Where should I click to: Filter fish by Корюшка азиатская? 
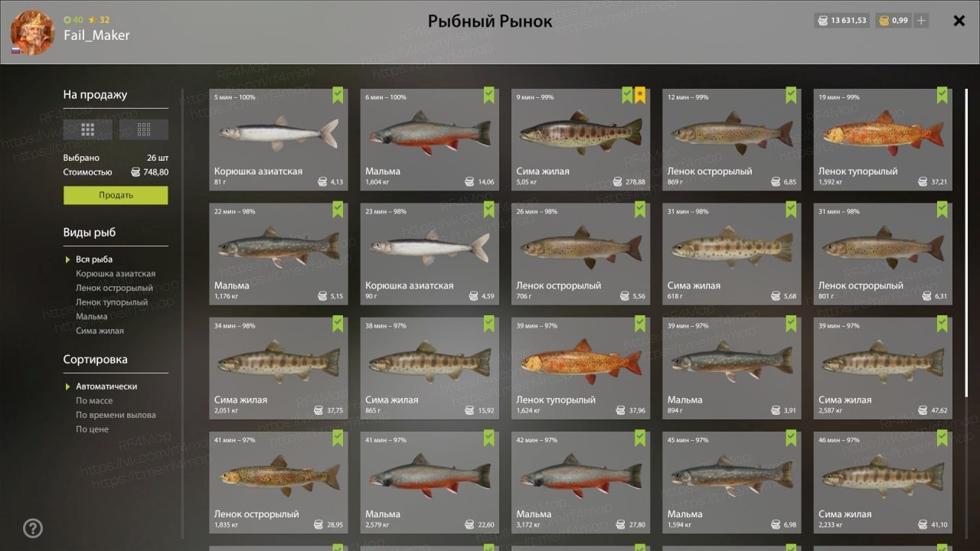(x=116, y=274)
